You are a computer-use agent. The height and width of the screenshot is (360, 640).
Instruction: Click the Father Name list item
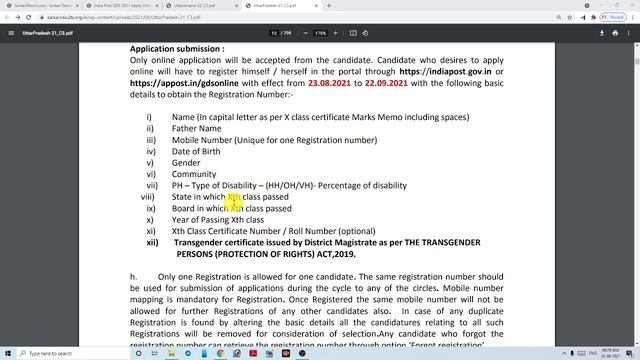[196, 128]
